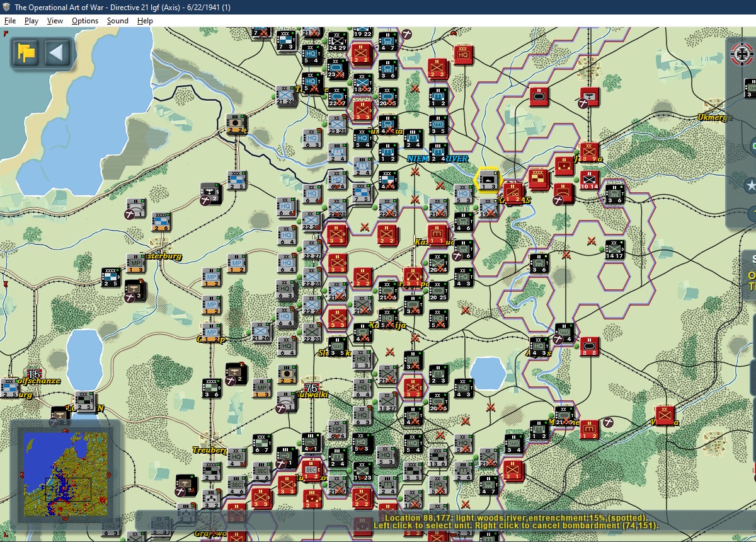Select the red airfield unit with aircraft symbol
This screenshot has height=542, width=756.
[x=588, y=96]
